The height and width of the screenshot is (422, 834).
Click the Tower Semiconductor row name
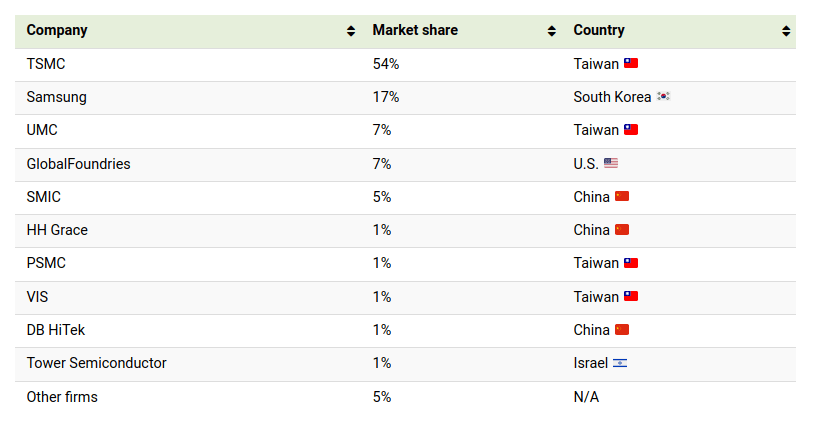(96, 363)
